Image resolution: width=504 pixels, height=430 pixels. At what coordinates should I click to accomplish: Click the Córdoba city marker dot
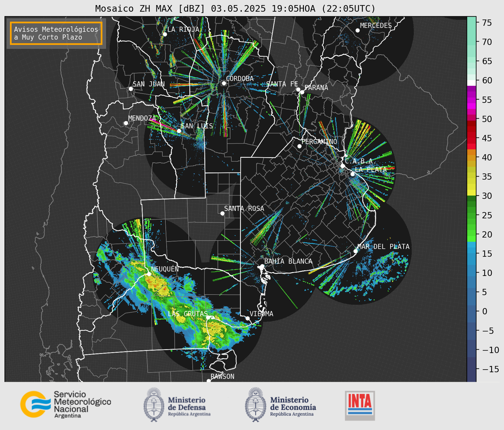(224, 83)
